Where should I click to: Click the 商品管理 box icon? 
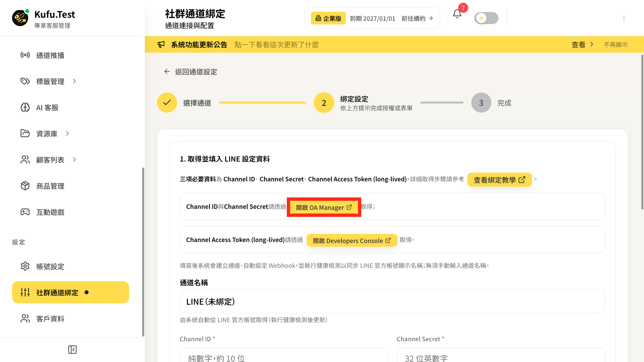pyautogui.click(x=25, y=186)
